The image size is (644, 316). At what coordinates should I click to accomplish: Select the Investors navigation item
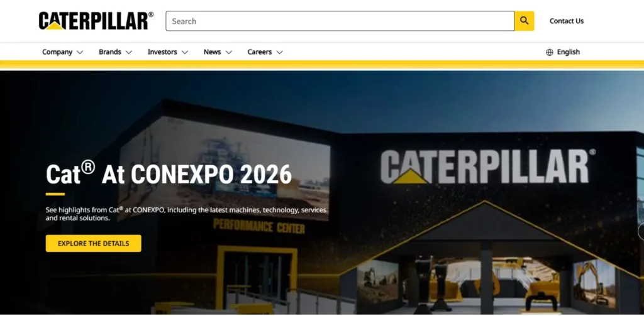click(162, 52)
